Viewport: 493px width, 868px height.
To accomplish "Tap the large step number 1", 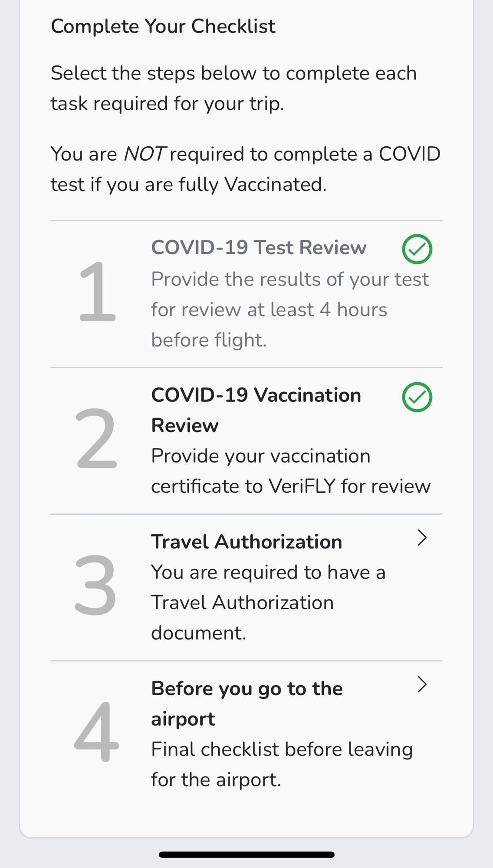I will [97, 292].
